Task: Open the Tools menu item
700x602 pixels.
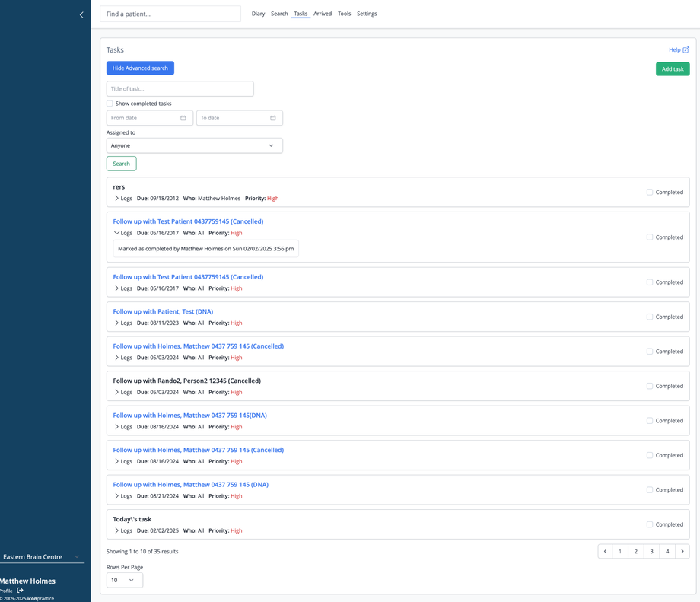Action: coord(344,14)
